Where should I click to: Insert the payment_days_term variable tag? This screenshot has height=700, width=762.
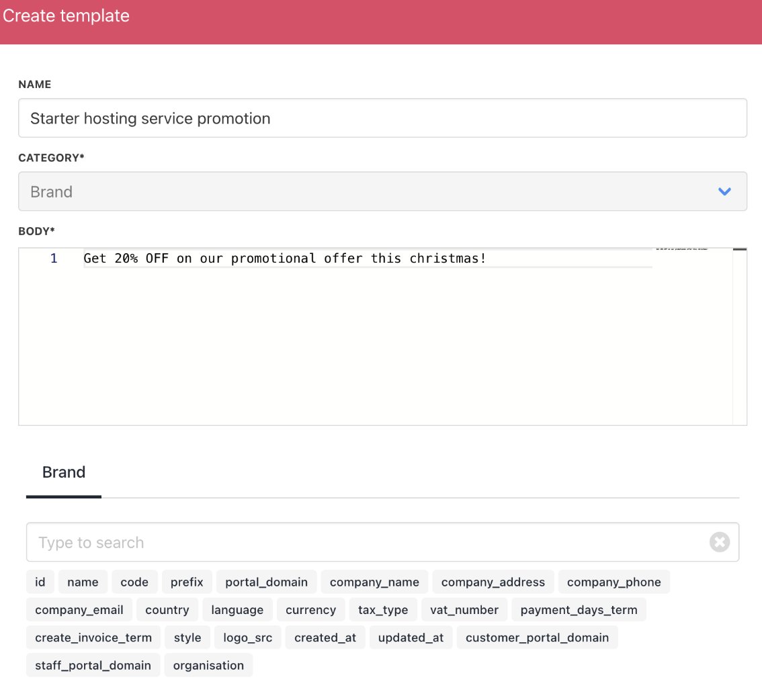tap(579, 610)
